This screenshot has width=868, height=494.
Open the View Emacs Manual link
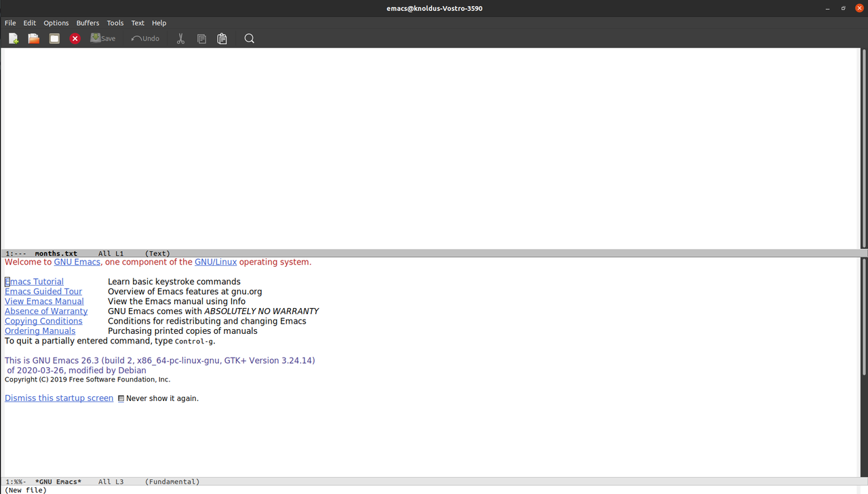[44, 301]
